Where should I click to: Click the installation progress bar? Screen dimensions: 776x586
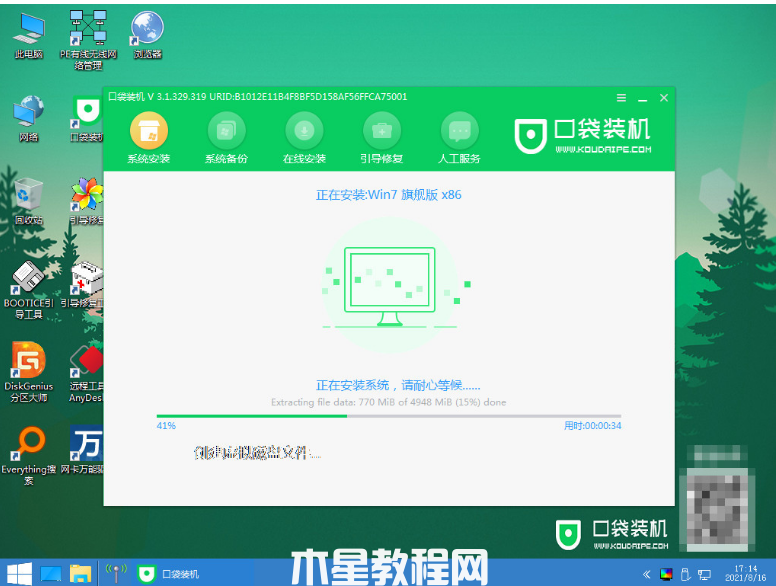pos(388,416)
